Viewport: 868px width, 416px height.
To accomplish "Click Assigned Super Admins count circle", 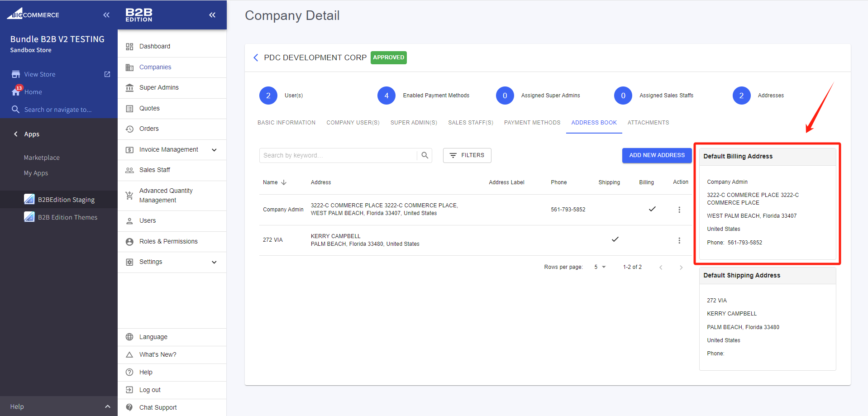I will tap(505, 96).
